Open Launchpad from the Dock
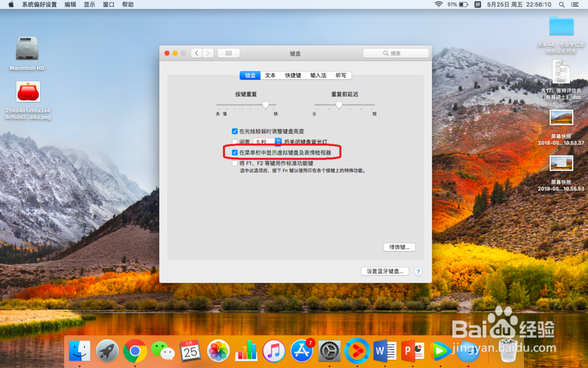This screenshot has height=368, width=588. coord(107,351)
